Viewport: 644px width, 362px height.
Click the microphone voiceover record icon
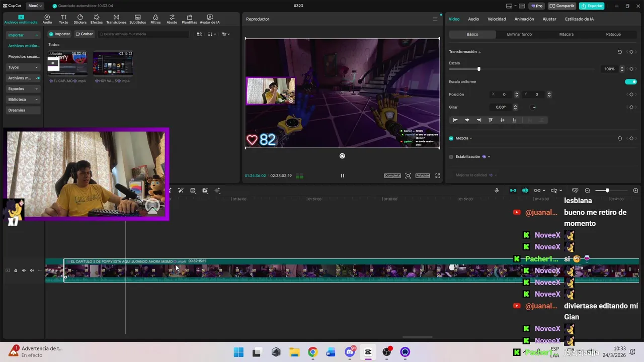click(x=497, y=191)
